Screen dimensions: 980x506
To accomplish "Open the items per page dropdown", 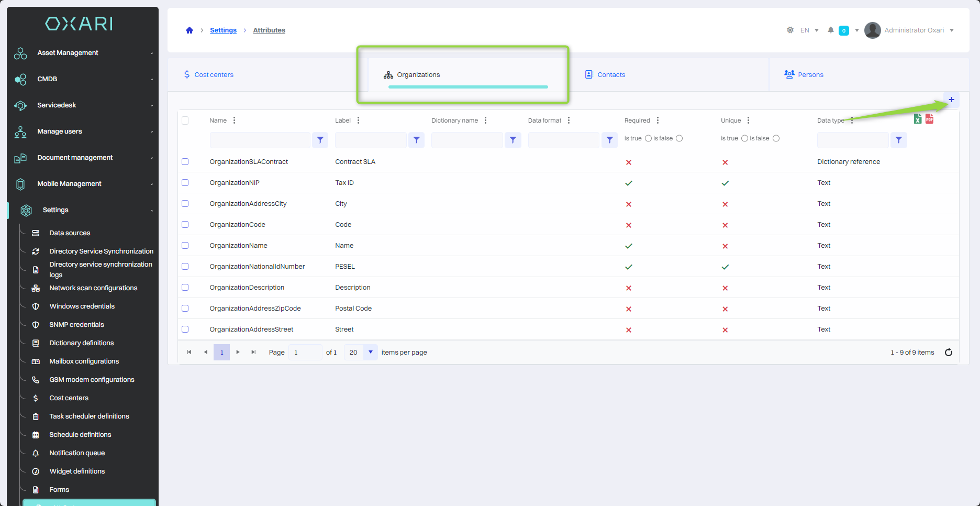I will (x=370, y=353).
